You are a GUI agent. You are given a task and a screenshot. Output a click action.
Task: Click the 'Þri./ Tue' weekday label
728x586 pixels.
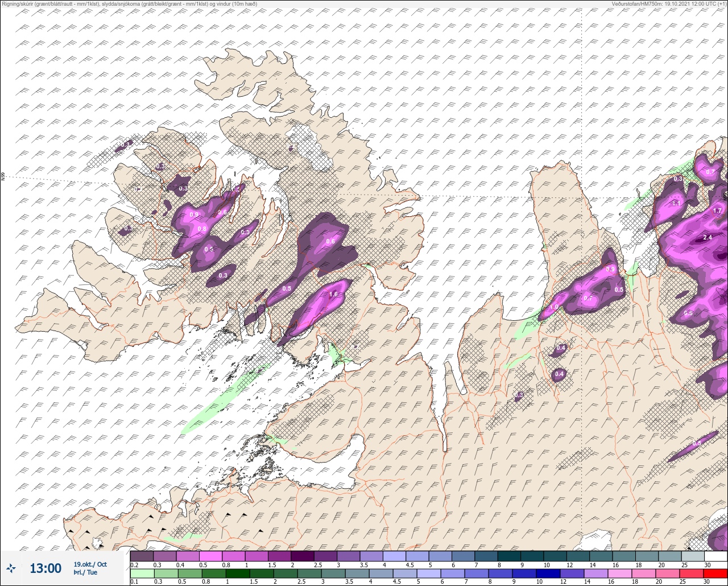point(85,573)
